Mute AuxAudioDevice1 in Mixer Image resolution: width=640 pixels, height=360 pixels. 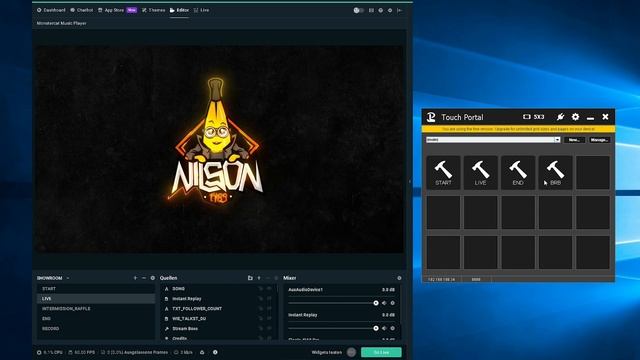384,303
